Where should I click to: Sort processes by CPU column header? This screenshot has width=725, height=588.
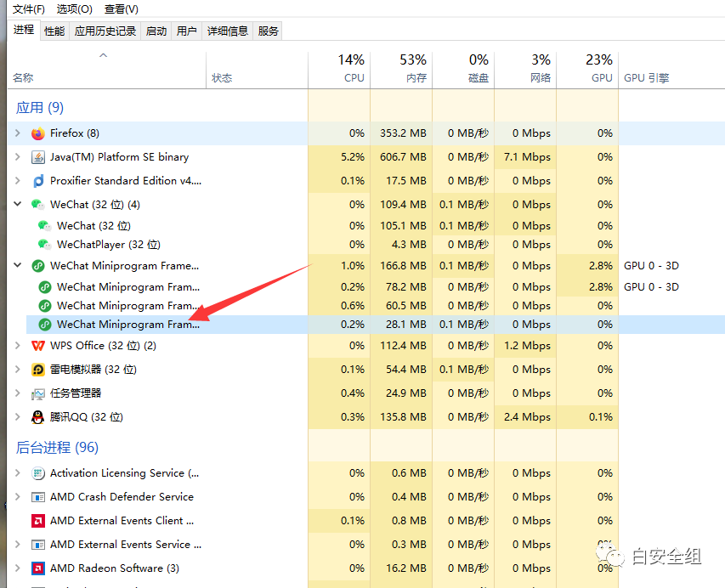[339, 70]
